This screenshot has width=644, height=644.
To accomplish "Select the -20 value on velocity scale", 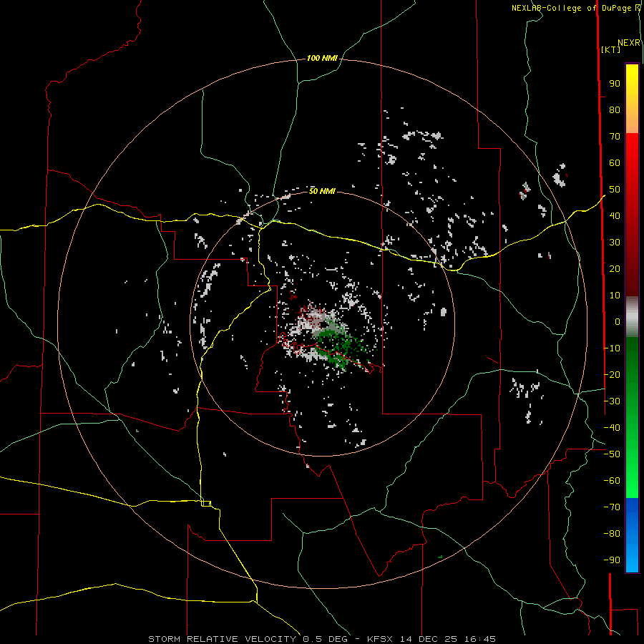I will [612, 375].
